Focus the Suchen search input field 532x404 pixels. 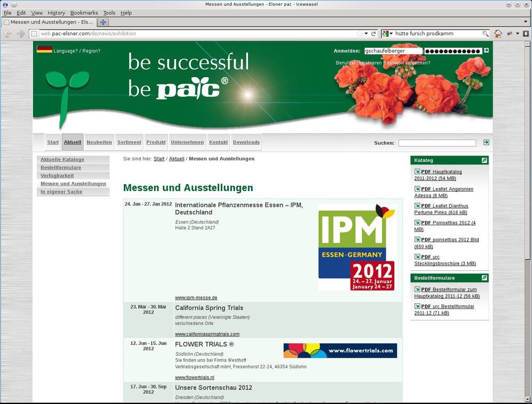437,143
